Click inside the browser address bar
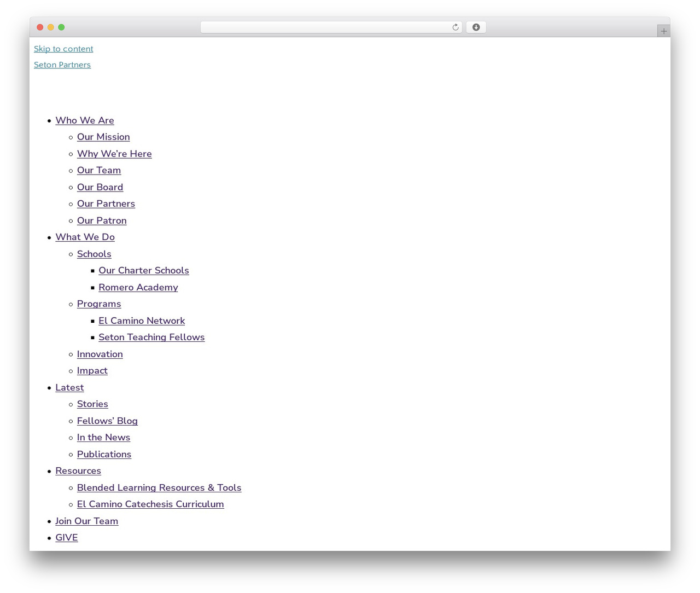 pos(331,27)
